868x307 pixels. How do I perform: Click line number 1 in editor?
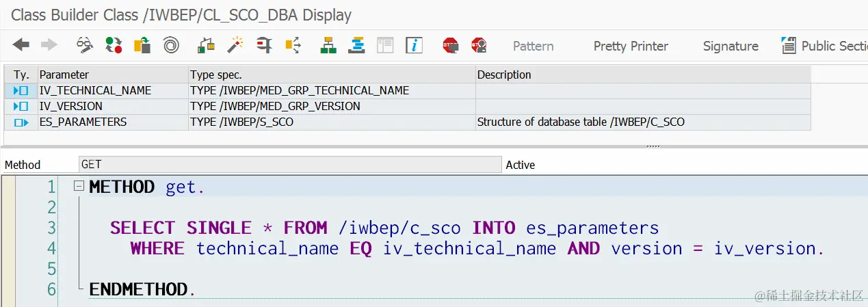tap(52, 187)
